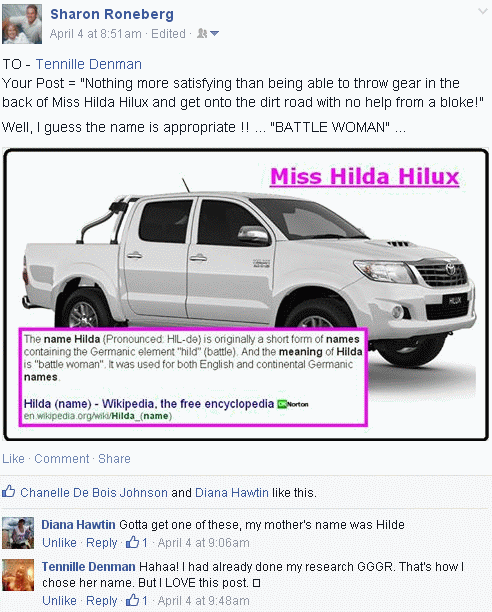Image resolution: width=492 pixels, height=612 pixels.
Task: Unlike Diana Hawtin's comment
Action: (x=59, y=543)
